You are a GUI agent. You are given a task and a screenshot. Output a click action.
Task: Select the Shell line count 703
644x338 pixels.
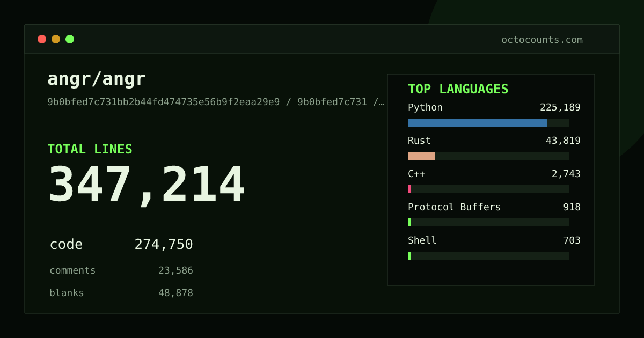click(x=572, y=240)
